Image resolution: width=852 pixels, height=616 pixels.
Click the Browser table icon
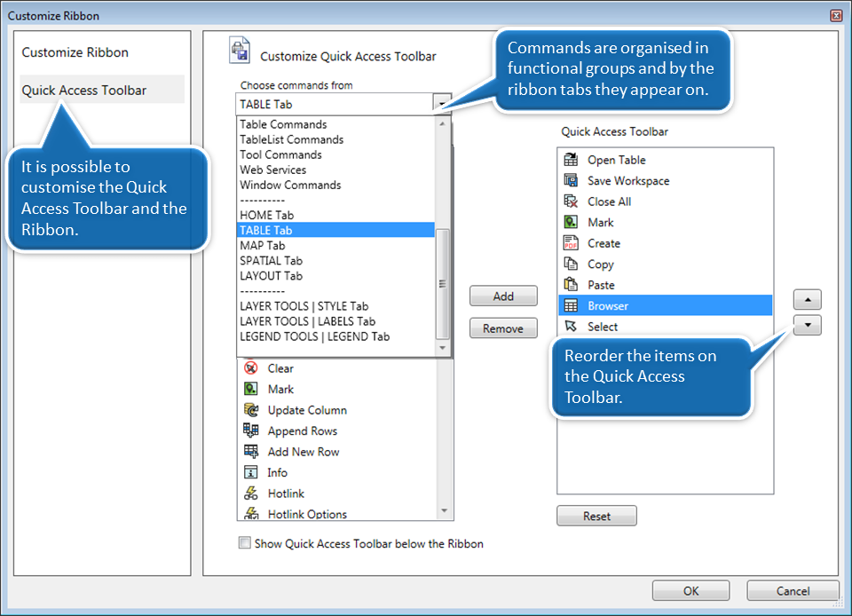coord(571,305)
